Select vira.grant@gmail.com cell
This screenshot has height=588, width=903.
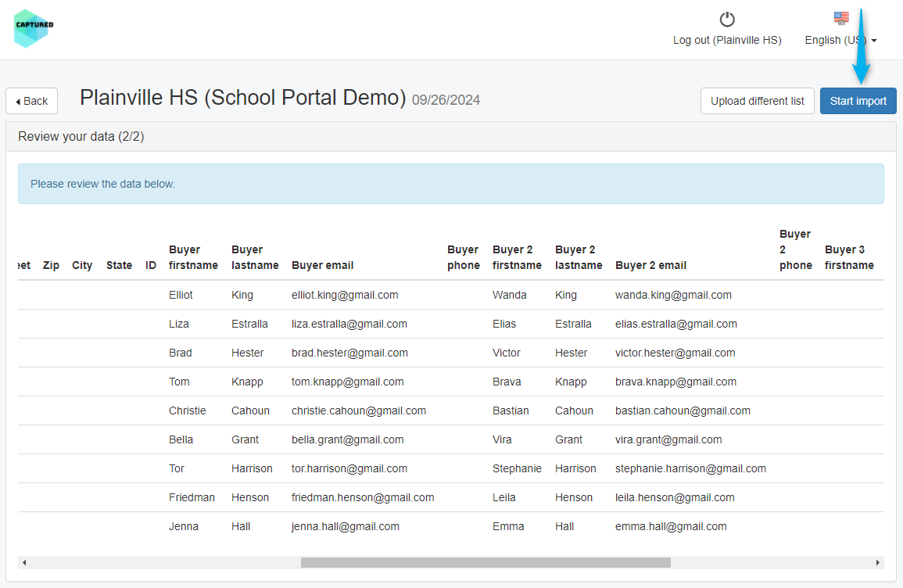[668, 439]
